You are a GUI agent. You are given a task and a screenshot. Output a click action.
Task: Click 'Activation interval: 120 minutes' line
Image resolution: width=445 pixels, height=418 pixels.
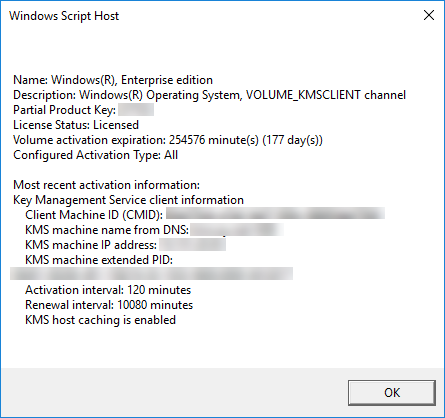pyautogui.click(x=108, y=290)
